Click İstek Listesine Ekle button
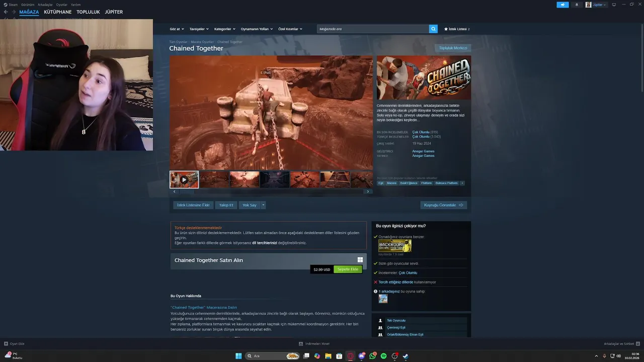 click(193, 205)
